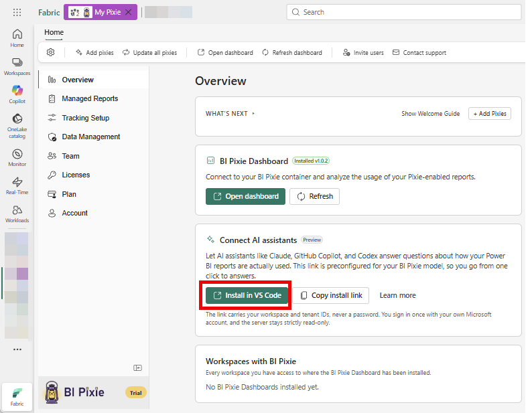Image resolution: width=532 pixels, height=413 pixels.
Task: Click Add pixies in toolbar
Action: (94, 53)
